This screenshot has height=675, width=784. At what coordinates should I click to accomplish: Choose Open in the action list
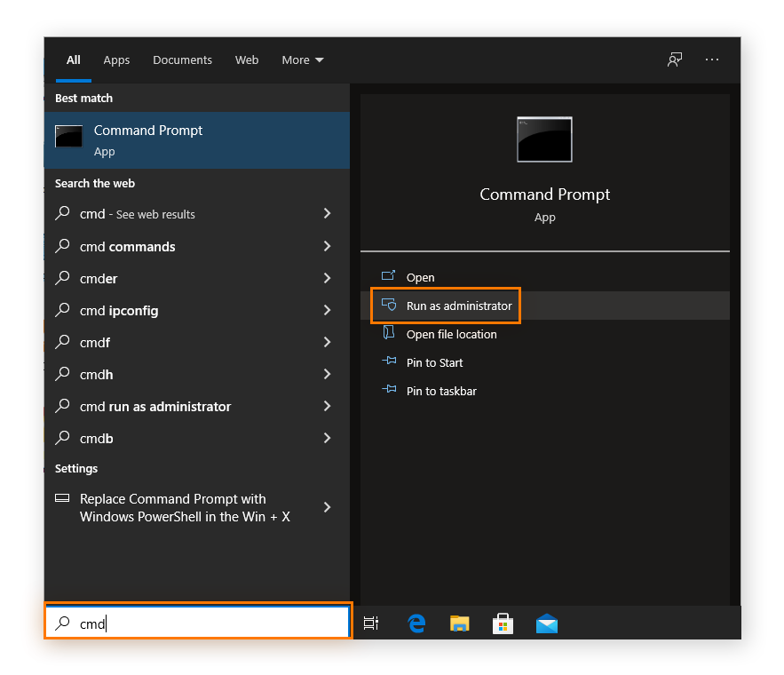(420, 277)
